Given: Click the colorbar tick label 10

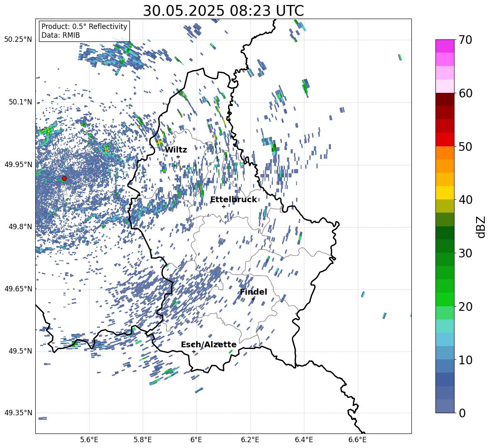Looking at the screenshot, I should (x=466, y=360).
